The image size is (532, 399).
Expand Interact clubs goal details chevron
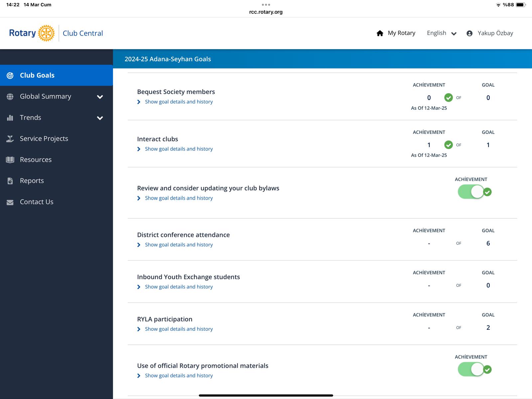pyautogui.click(x=139, y=149)
